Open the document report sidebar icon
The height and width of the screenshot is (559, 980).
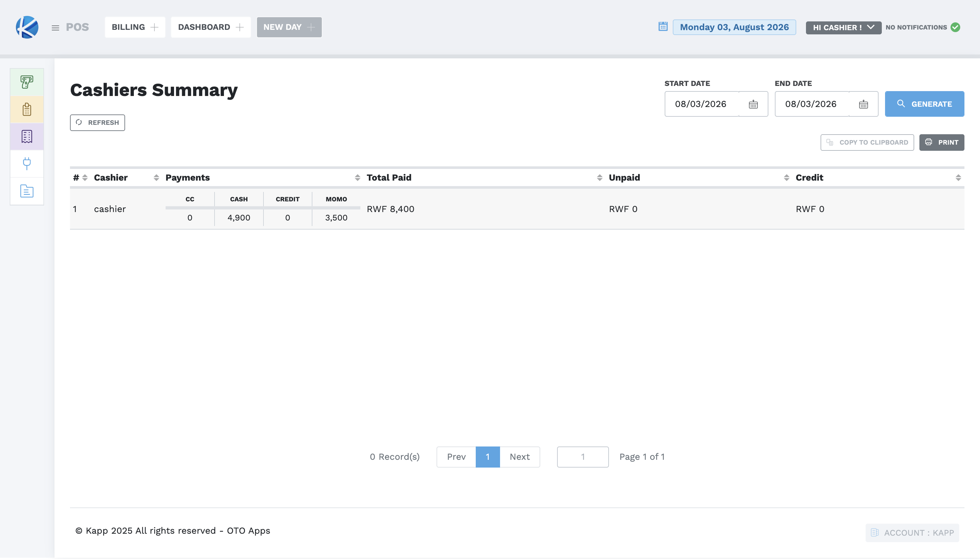pyautogui.click(x=27, y=191)
